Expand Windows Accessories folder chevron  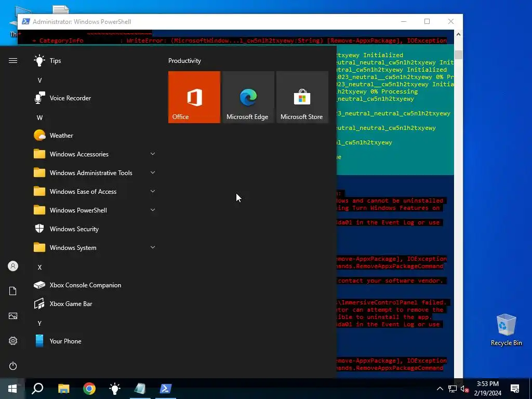pyautogui.click(x=153, y=154)
